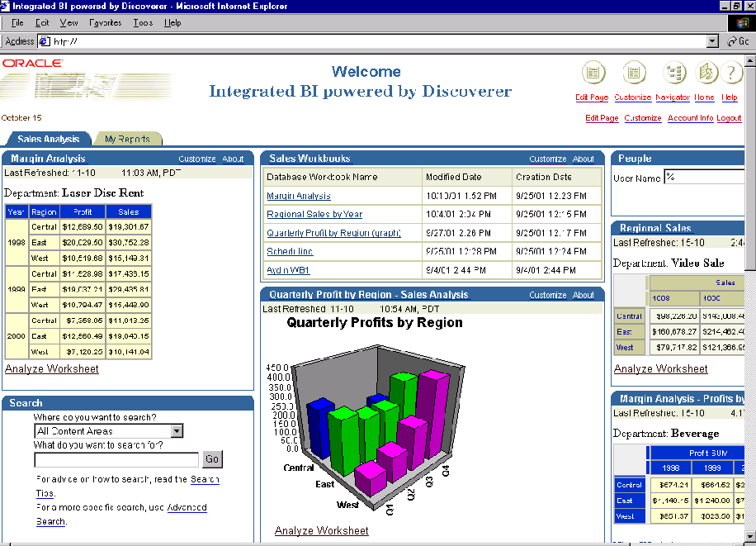Viewport: 756px width, 546px height.
Task: Click Customize in Sales Workbooks header
Action: point(548,159)
